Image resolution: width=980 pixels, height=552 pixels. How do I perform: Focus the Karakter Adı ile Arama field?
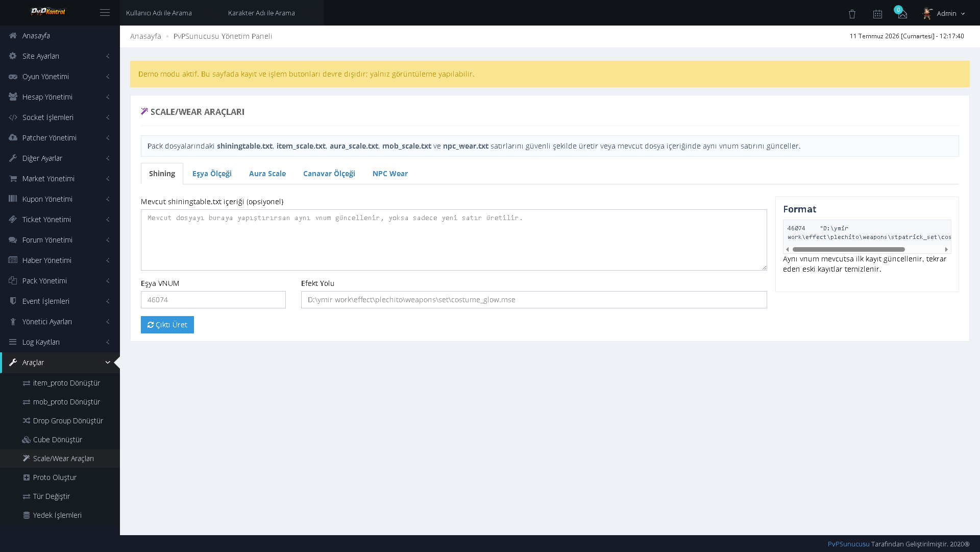273,13
